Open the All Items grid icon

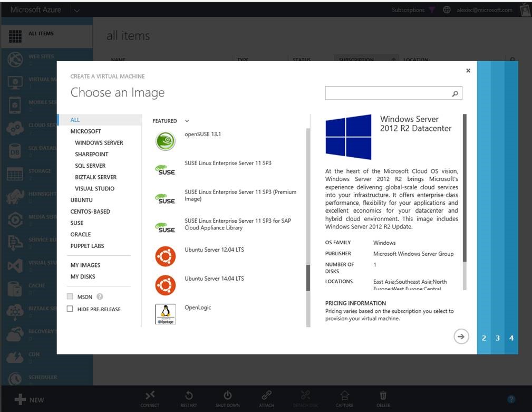tap(15, 36)
